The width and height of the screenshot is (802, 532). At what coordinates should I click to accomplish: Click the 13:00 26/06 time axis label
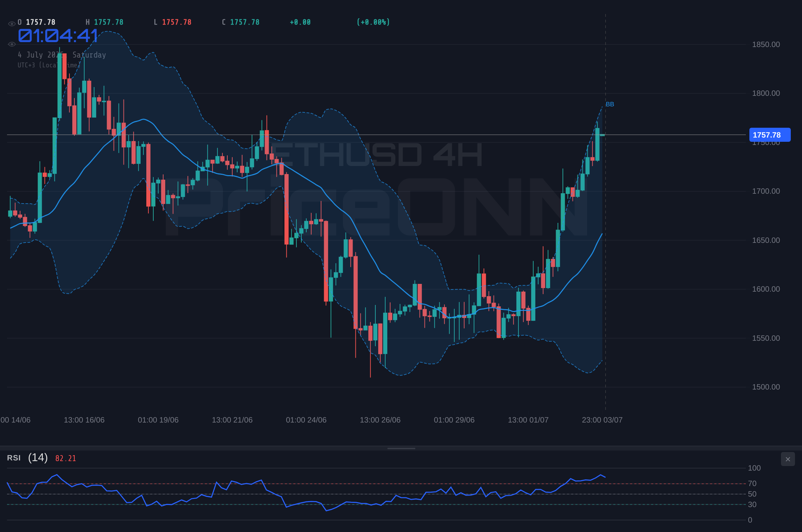tap(380, 420)
